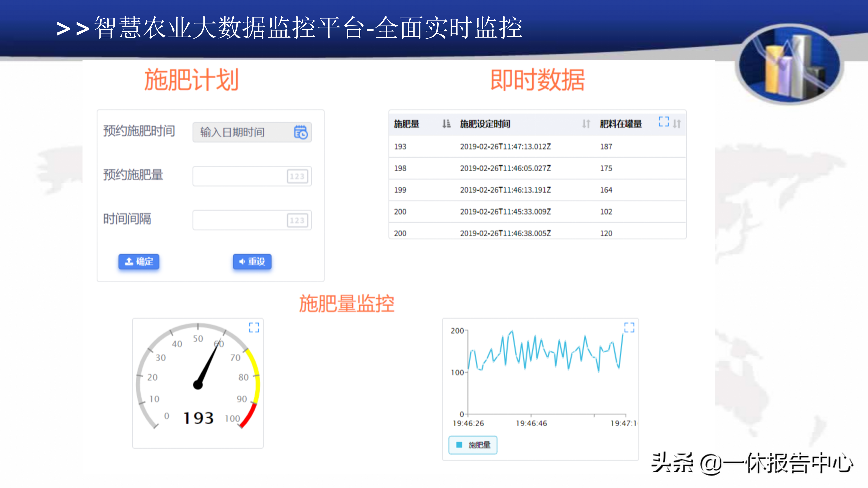Select row with timestamp 11:46:13.191Z
Screen dimensions: 868x488
[505, 190]
